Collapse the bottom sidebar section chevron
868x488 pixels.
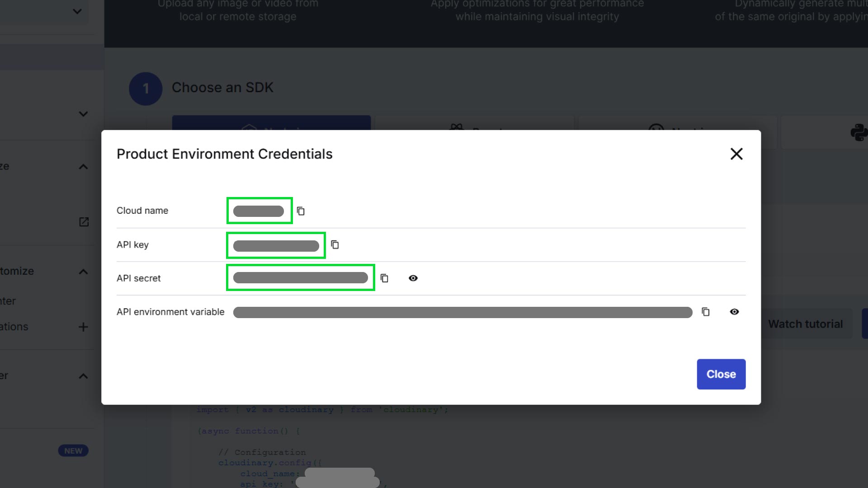pyautogui.click(x=83, y=376)
